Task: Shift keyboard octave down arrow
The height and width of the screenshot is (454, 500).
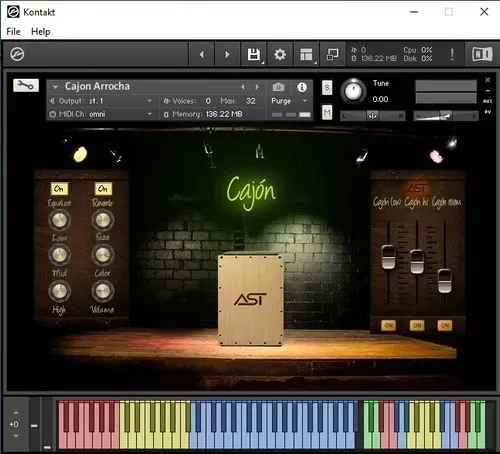Action: (x=16, y=436)
